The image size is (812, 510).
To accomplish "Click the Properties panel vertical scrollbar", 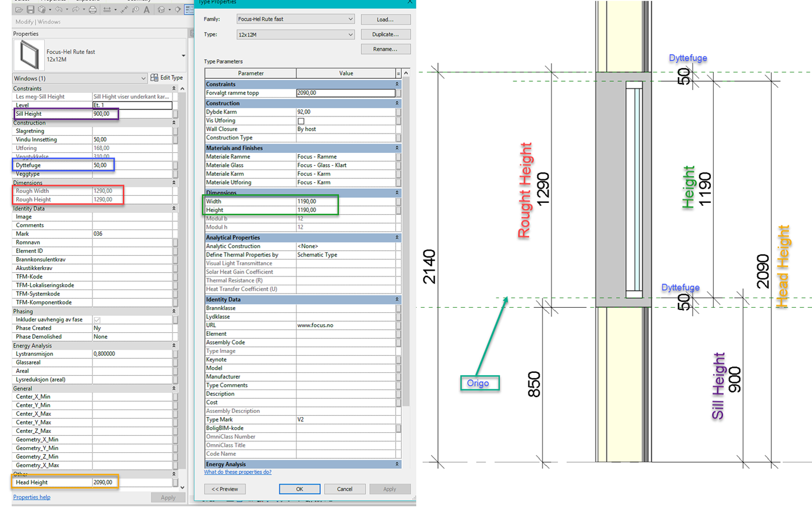I will (x=181, y=287).
